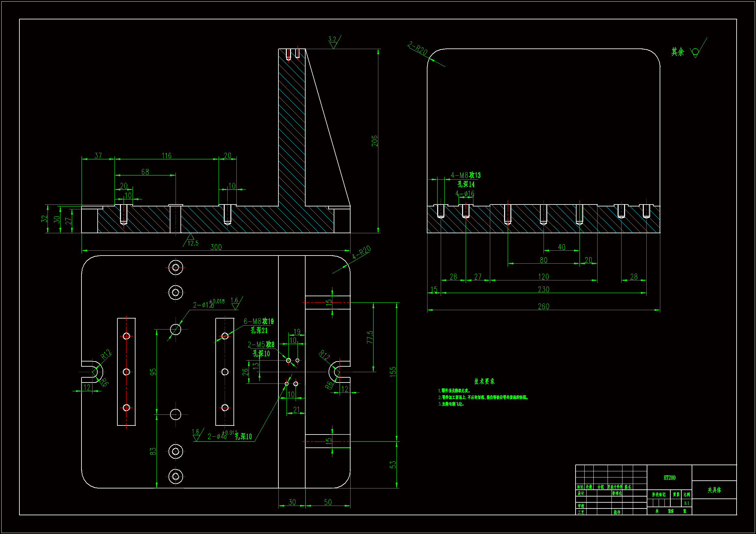Select the 4-R20 corner radius label
Image resolution: width=756 pixels, height=534 pixels.
(362, 252)
